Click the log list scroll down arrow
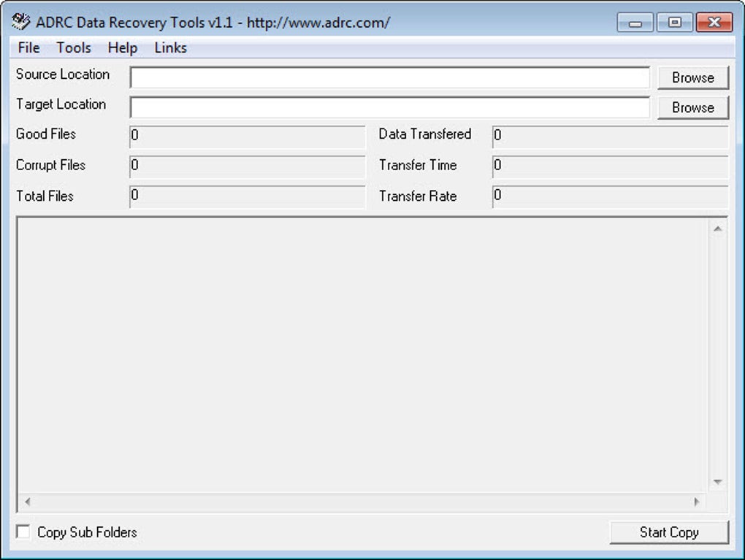 [717, 482]
